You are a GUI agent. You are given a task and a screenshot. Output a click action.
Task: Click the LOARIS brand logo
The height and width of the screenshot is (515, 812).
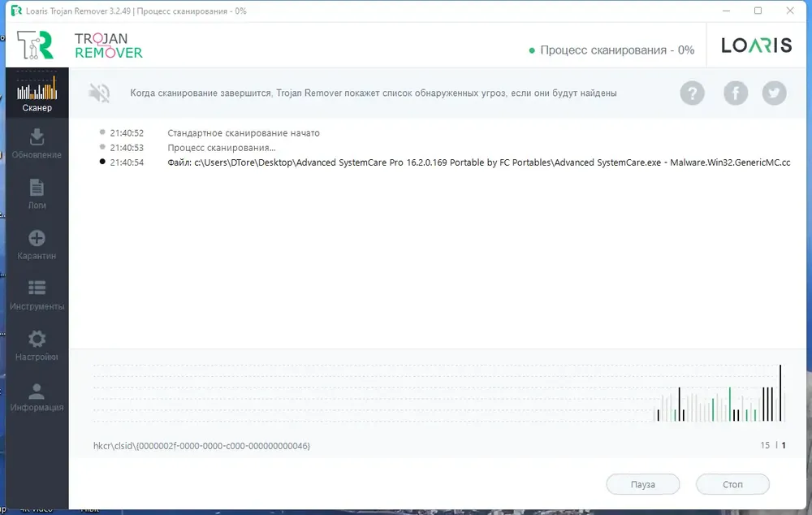coord(757,45)
